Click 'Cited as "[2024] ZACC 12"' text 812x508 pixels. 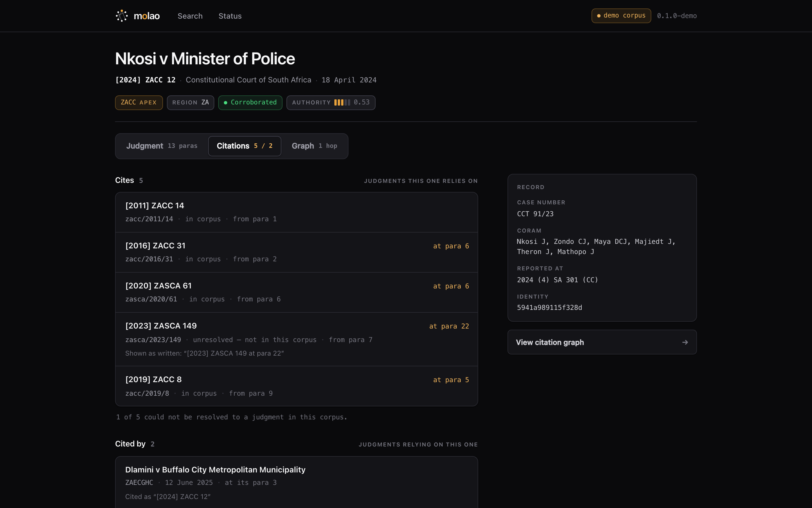[x=168, y=497]
